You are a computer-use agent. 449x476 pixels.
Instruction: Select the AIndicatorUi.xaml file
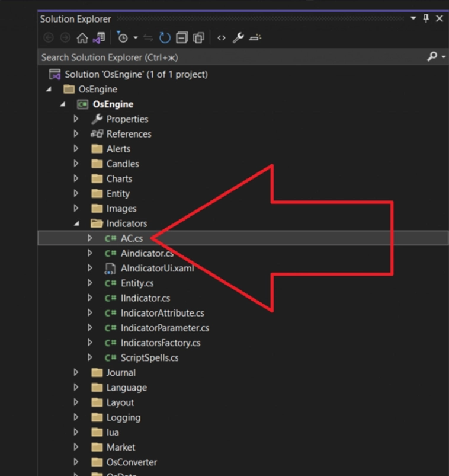coord(157,268)
